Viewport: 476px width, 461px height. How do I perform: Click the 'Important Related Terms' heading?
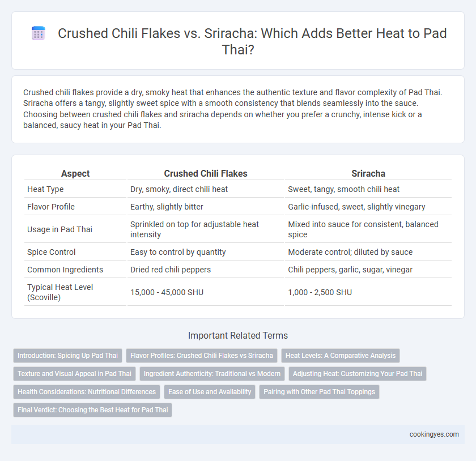click(x=238, y=335)
